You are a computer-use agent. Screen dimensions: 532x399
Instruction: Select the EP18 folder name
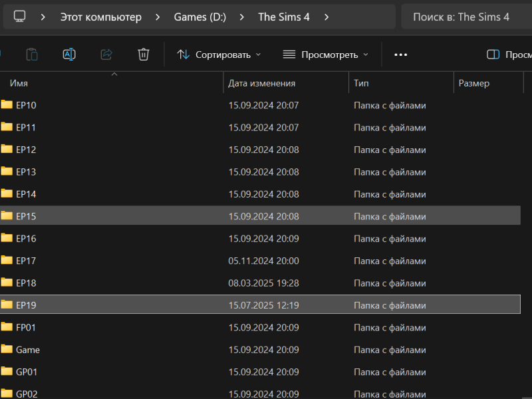(x=26, y=283)
